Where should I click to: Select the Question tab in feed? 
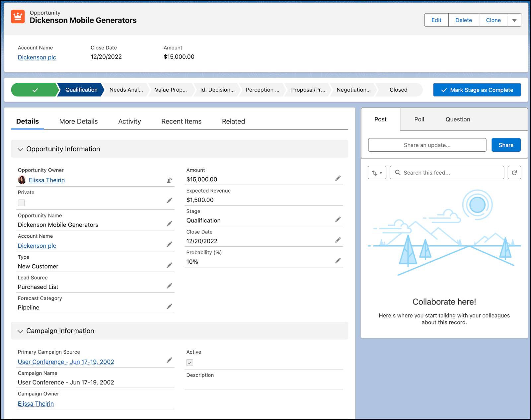point(458,119)
